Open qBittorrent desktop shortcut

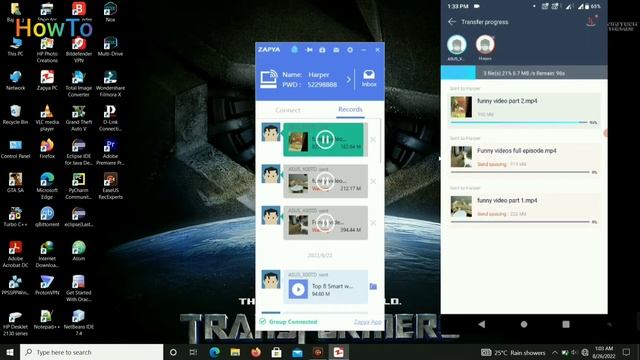click(x=47, y=217)
